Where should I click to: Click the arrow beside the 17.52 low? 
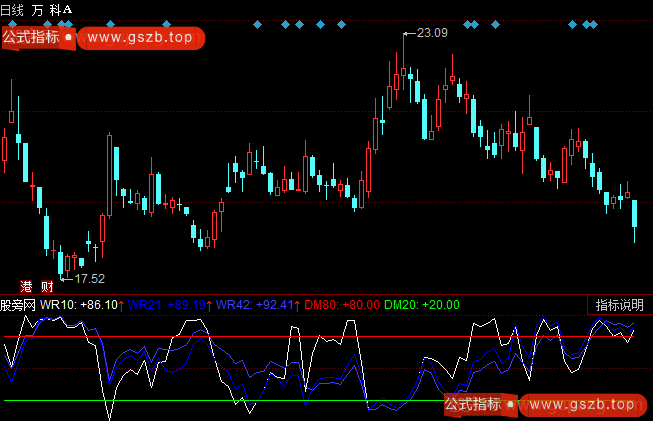pos(67,277)
